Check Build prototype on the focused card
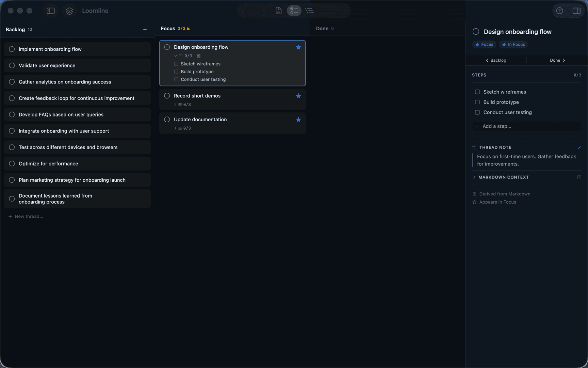 (176, 72)
